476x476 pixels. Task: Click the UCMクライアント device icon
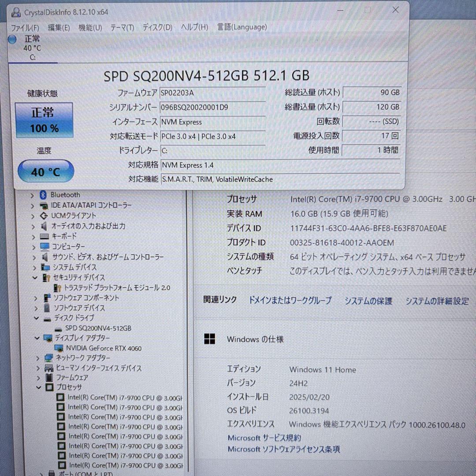tap(44, 216)
